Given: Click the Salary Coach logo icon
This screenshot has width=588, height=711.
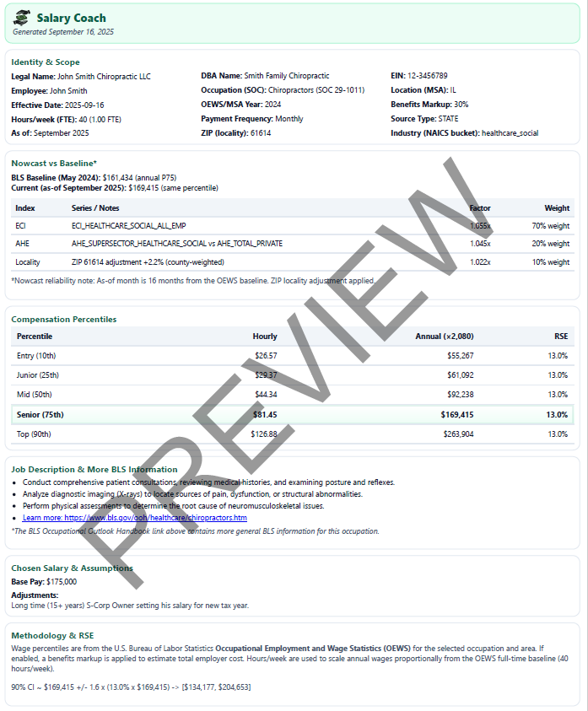Looking at the screenshot, I should [x=22, y=18].
